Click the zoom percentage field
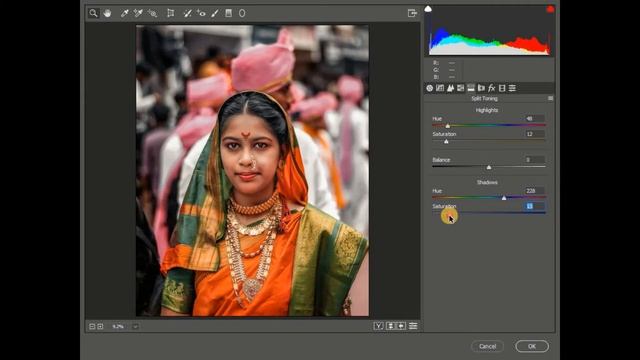Viewport: 640px width, 360px height. [118, 327]
